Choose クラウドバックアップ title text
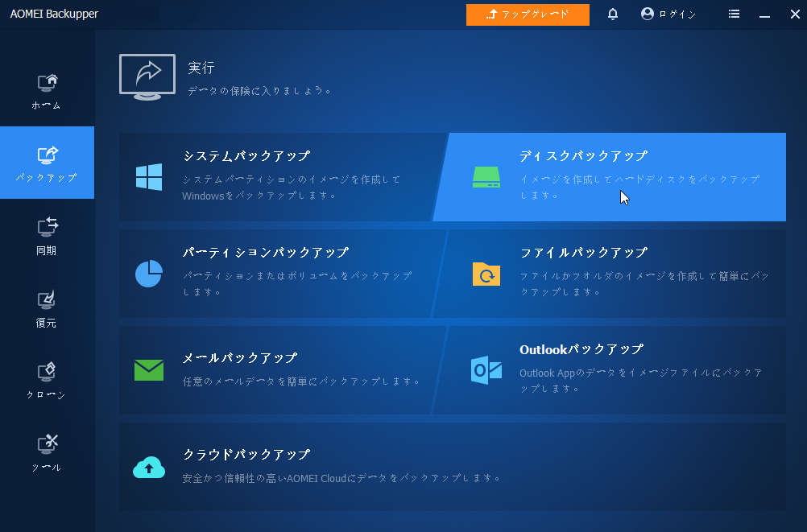 coord(246,454)
